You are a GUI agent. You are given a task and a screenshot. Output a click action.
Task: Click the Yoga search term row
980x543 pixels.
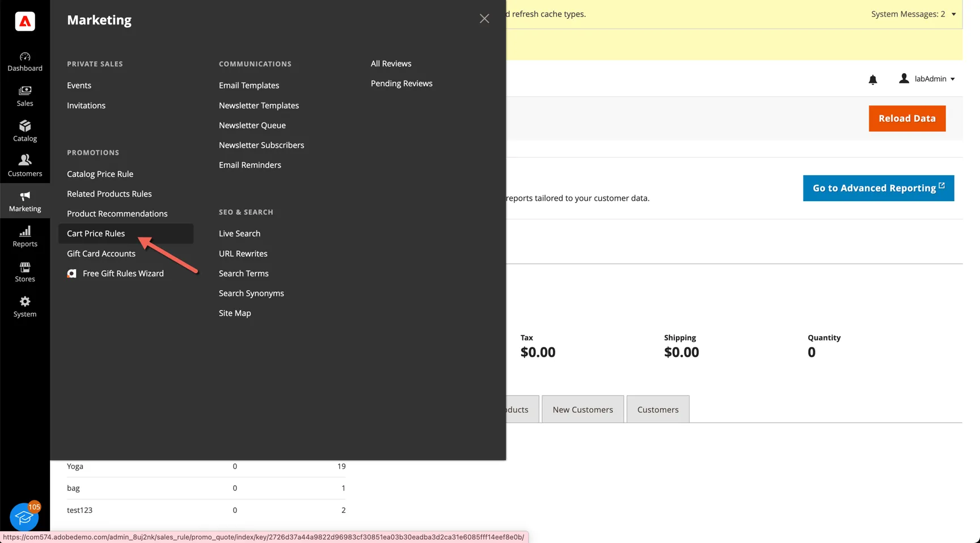click(206, 466)
